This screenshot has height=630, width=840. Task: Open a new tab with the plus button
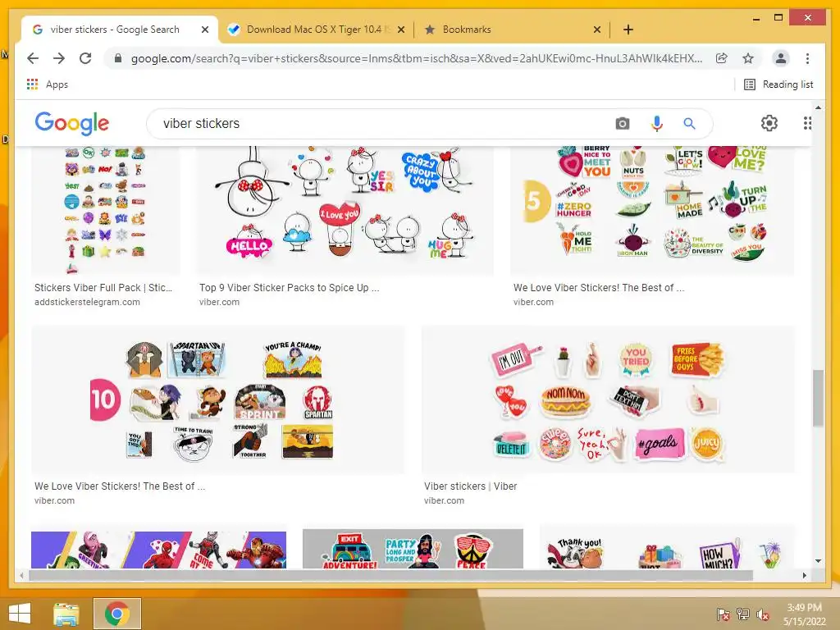pyautogui.click(x=628, y=30)
